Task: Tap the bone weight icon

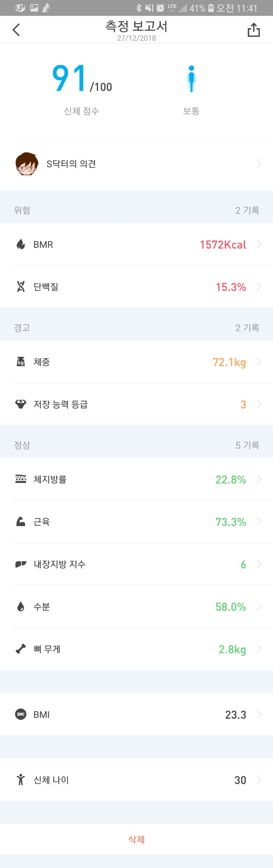Action: [x=21, y=649]
